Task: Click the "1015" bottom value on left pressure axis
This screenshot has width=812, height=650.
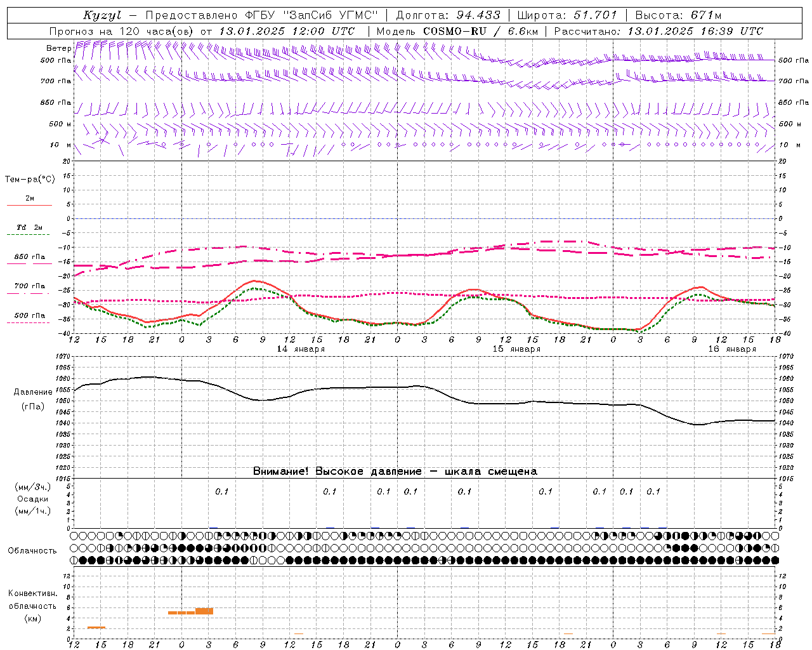Action: point(62,478)
